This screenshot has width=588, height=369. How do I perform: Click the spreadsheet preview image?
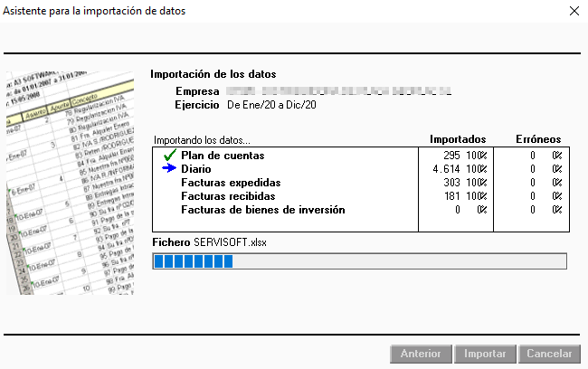pyautogui.click(x=71, y=183)
